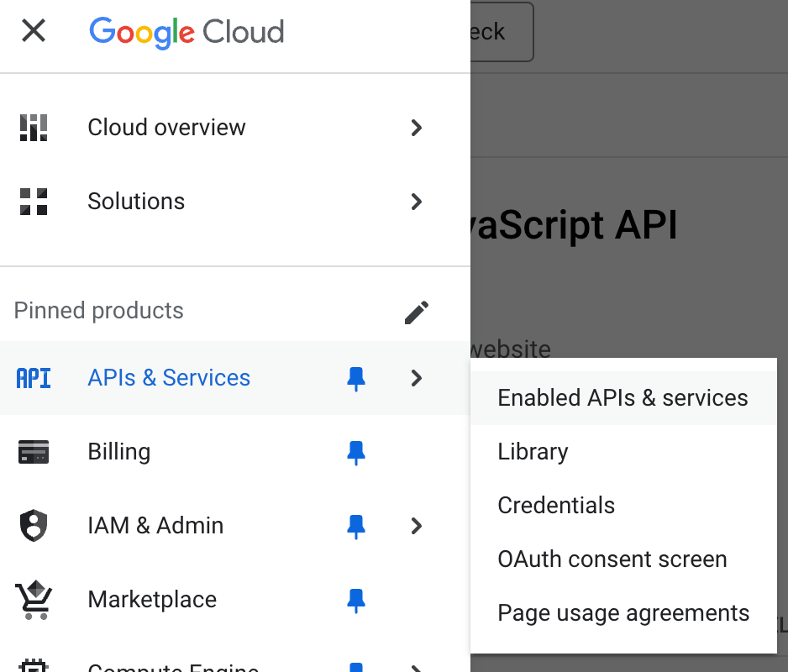
Task: Expand the Cloud overview submenu
Action: tap(416, 128)
